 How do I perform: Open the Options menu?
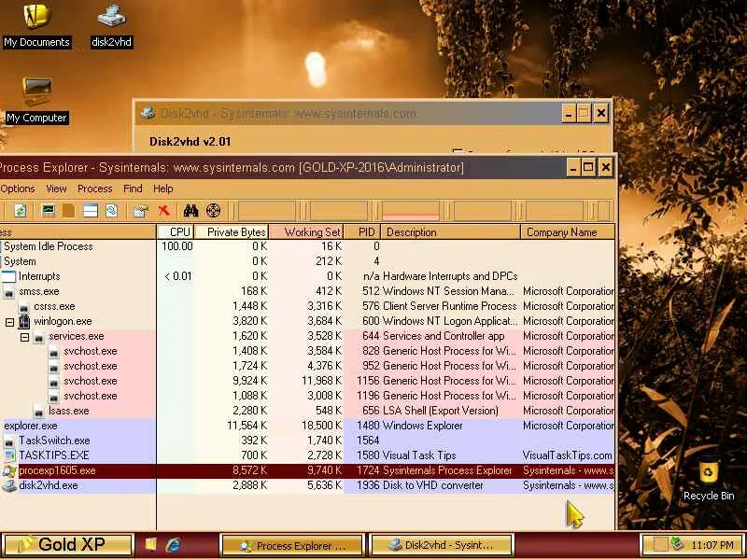[x=17, y=189]
